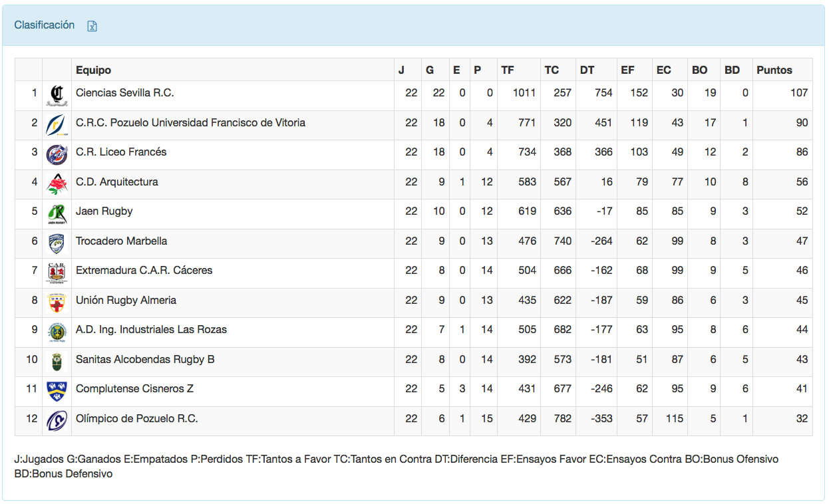The height and width of the screenshot is (504, 829).
Task: Click the Ciencias Sevilla R.C. team logo
Action: click(x=57, y=95)
